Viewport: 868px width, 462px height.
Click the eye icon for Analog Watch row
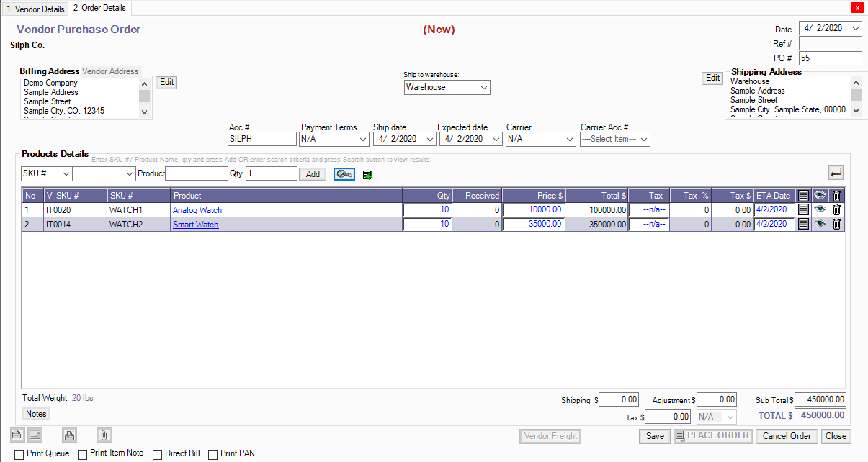tap(820, 210)
